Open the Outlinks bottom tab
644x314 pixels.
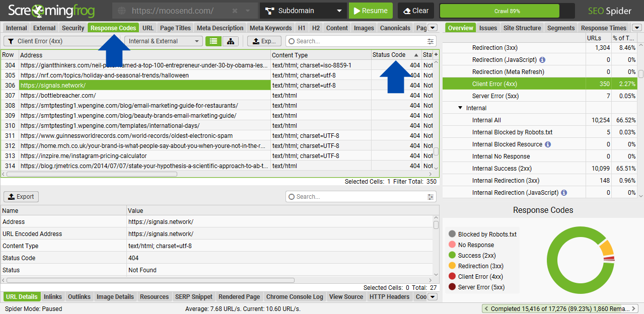pyautogui.click(x=80, y=297)
